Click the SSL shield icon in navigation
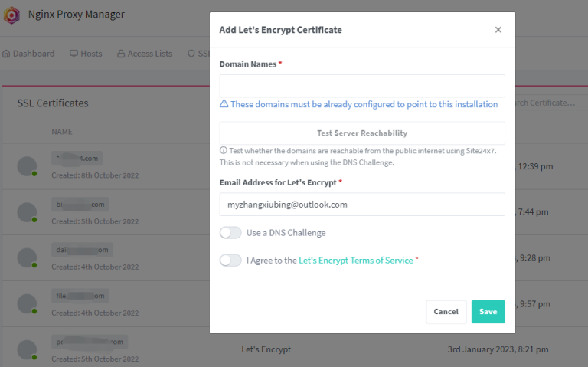Viewport: 588px width, 367px height. point(191,54)
